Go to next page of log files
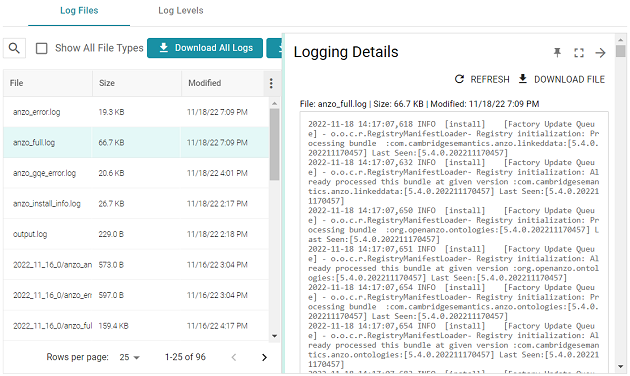630x376 pixels. click(x=264, y=357)
